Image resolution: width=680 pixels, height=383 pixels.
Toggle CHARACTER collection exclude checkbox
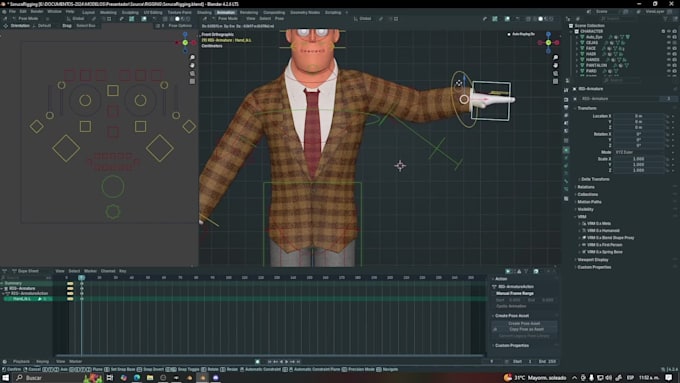pyautogui.click(x=663, y=31)
